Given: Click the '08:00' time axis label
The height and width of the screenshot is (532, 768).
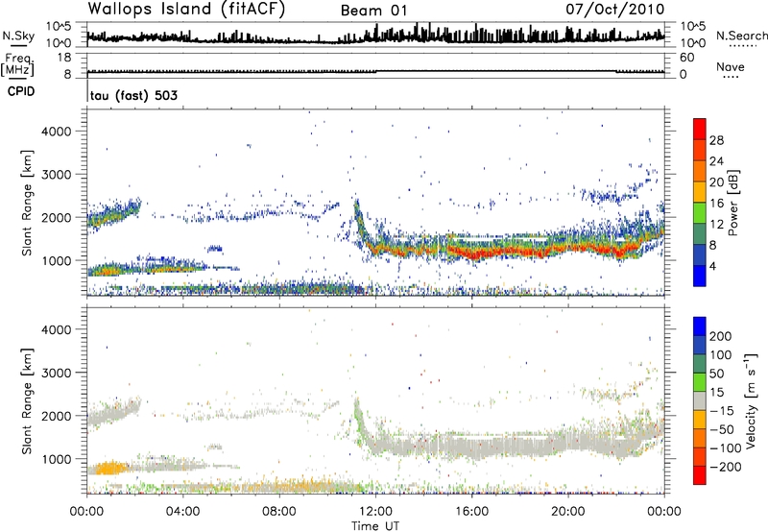Looking at the screenshot, I should (279, 512).
